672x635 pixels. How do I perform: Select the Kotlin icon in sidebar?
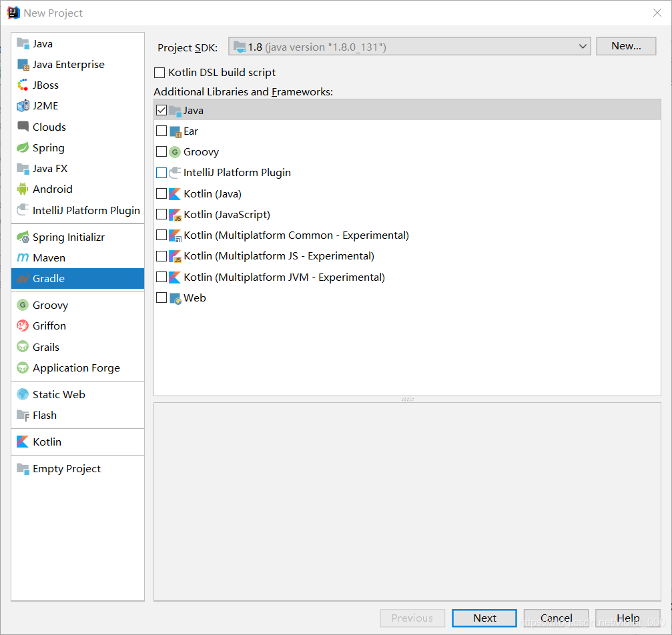(x=23, y=442)
